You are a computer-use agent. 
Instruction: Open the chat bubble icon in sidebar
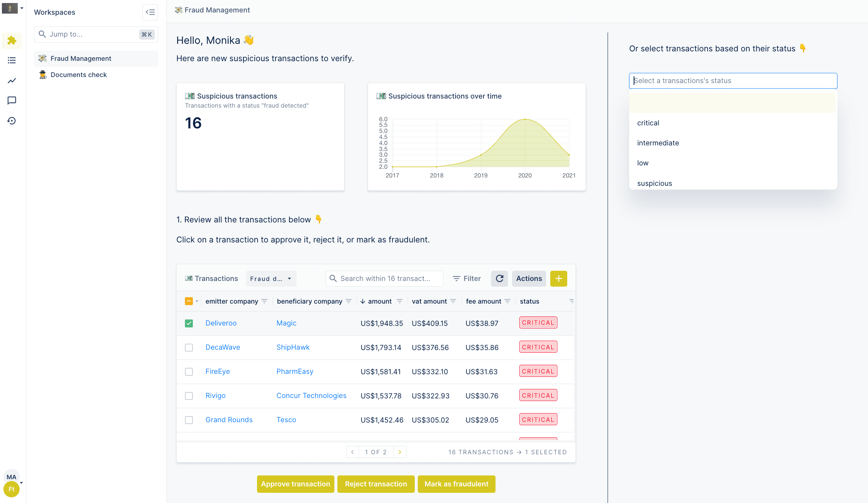tap(12, 100)
